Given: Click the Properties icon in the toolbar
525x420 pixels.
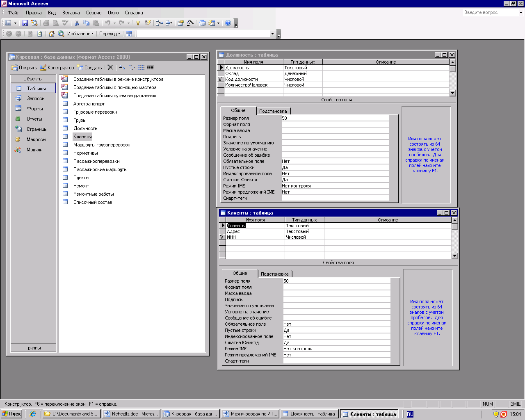Looking at the screenshot, I should click(180, 23).
